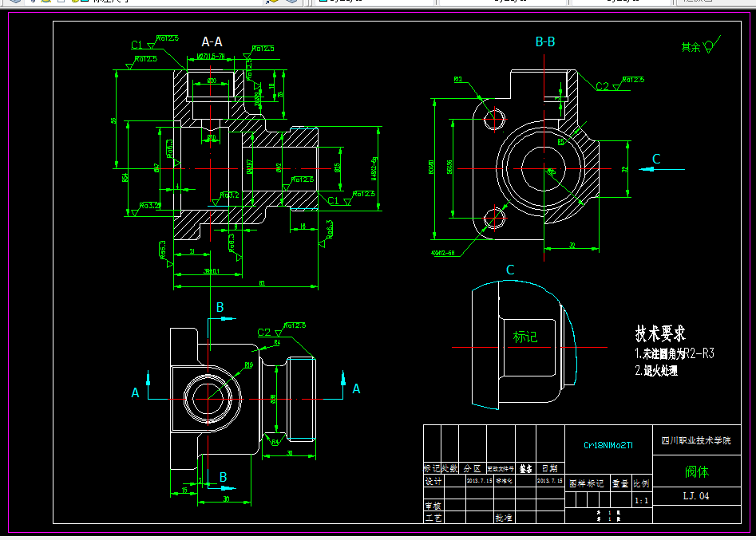Image resolution: width=756 pixels, height=540 pixels.
Task: Select the 4XM12-6H hole callout
Action: pyautogui.click(x=442, y=253)
